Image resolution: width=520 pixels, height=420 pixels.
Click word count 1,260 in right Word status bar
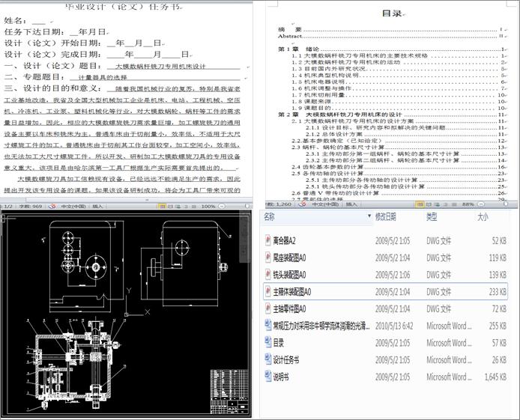click(279, 204)
